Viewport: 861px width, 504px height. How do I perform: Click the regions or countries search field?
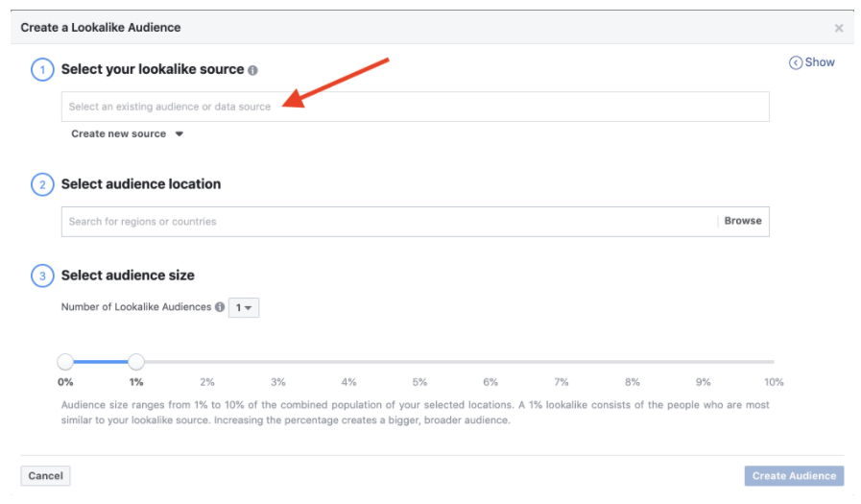point(389,222)
